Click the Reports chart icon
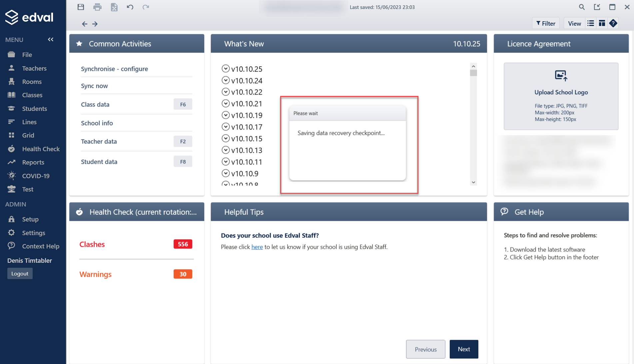 tap(11, 162)
